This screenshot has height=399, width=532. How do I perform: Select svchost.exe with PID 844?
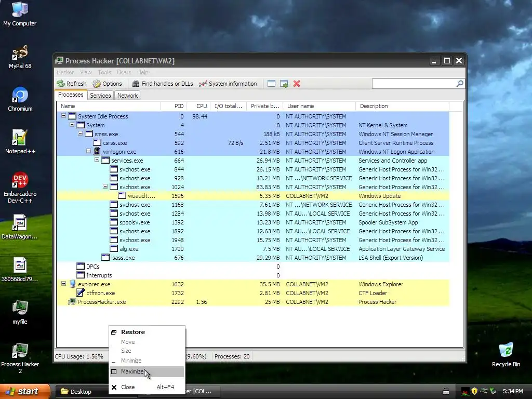253,169
